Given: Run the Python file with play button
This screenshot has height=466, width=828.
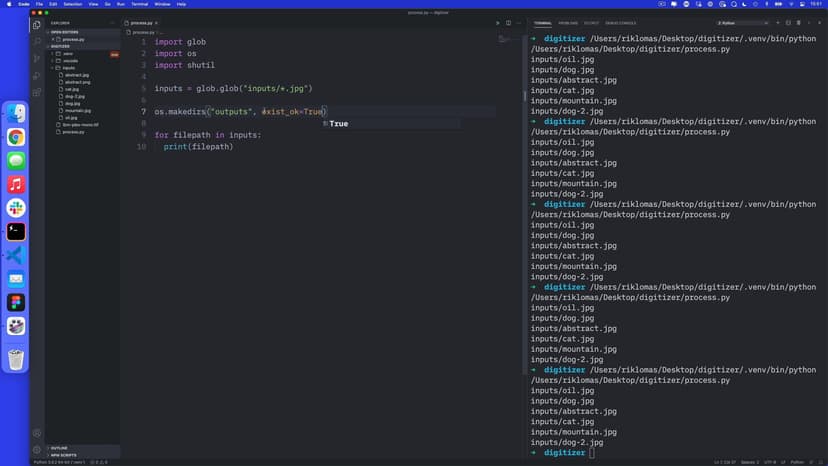Looking at the screenshot, I should click(497, 22).
